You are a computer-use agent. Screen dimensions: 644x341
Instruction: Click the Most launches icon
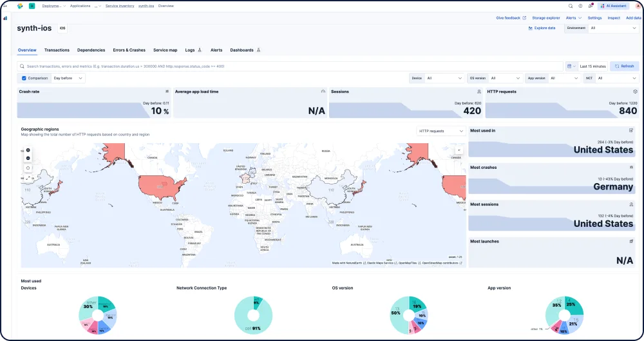631,242
